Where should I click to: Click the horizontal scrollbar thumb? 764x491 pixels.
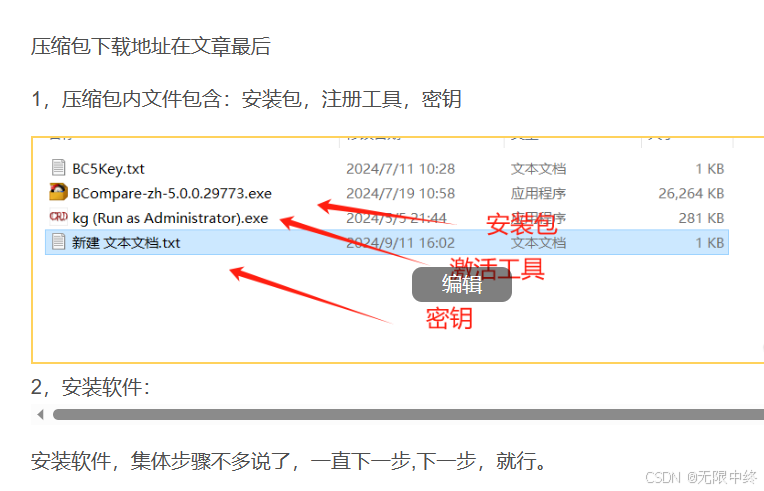(x=408, y=415)
